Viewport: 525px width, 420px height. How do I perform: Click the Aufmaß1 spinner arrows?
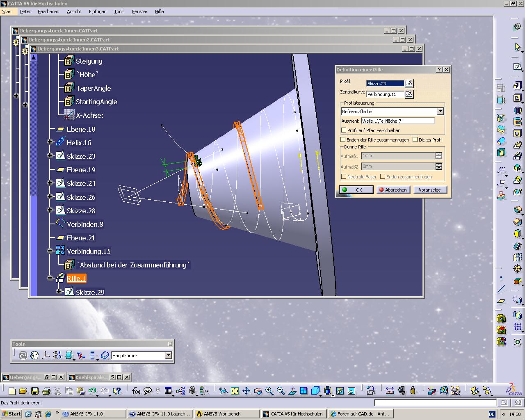click(439, 156)
